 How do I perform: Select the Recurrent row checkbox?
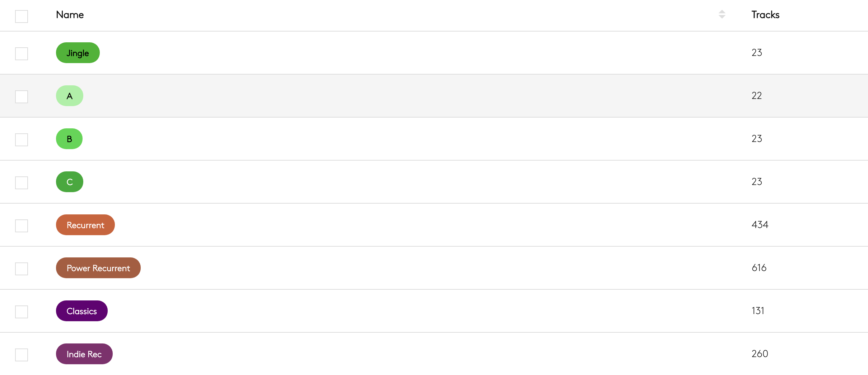[x=22, y=226]
